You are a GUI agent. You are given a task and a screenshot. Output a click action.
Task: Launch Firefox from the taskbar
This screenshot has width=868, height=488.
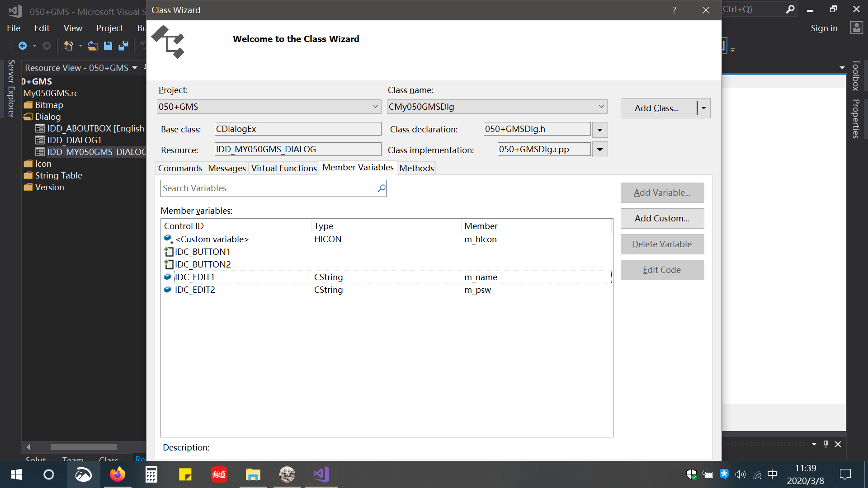[x=117, y=475]
